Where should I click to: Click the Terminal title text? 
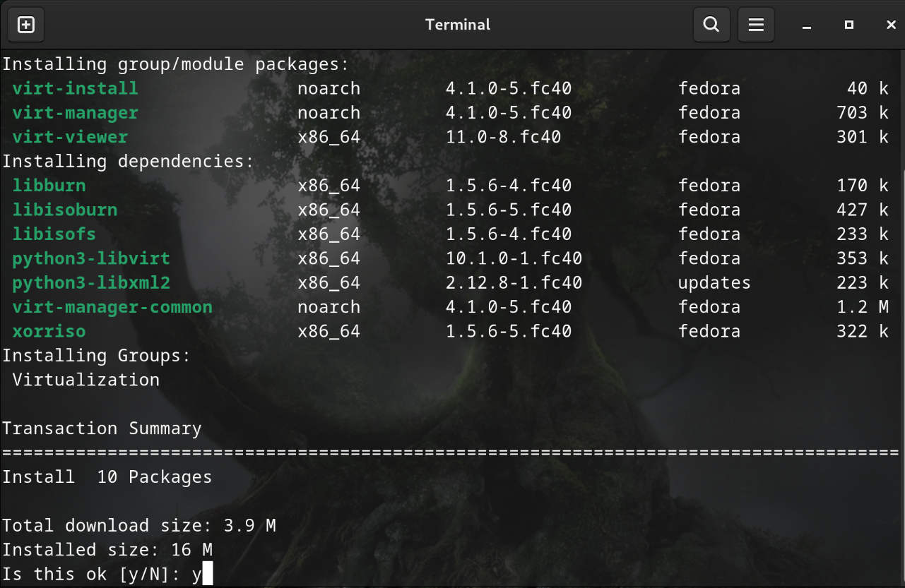click(x=458, y=25)
